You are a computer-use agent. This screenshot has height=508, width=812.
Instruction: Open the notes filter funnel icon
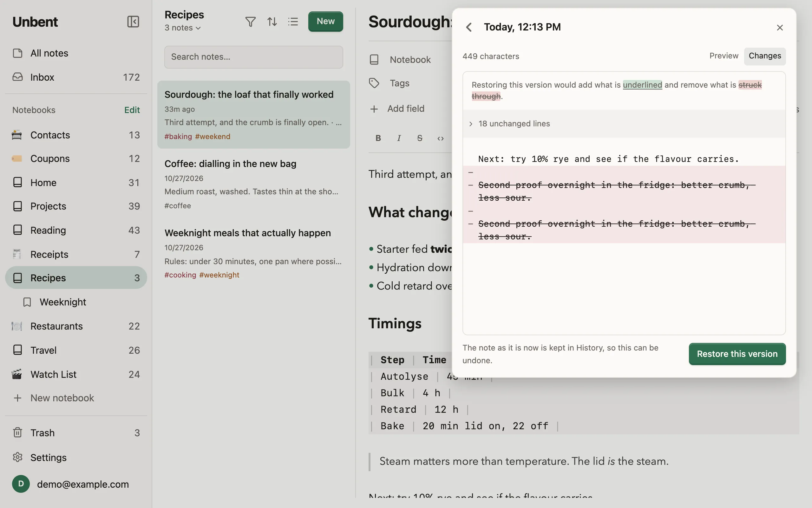(250, 22)
